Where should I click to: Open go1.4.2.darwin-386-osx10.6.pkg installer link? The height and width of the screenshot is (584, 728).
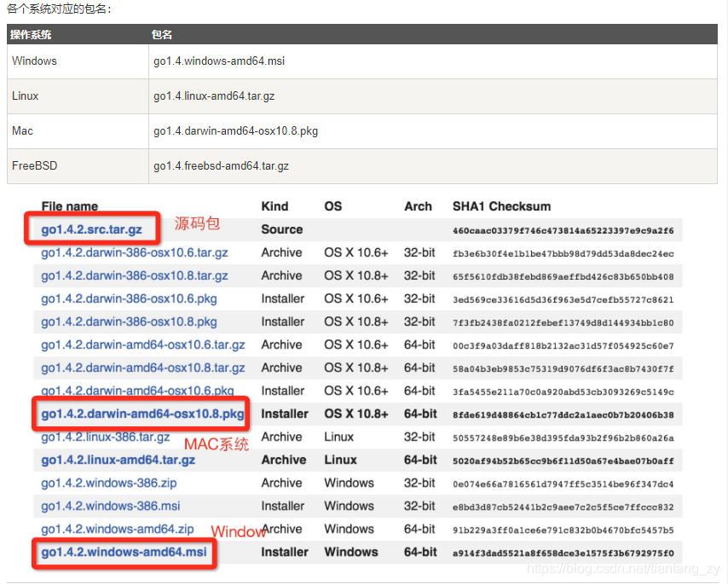[x=129, y=298]
